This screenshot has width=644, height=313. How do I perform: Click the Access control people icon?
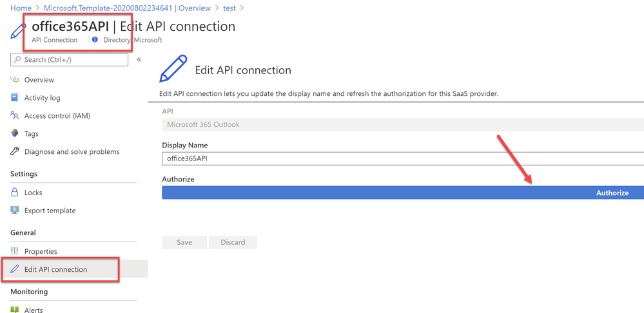tap(15, 116)
